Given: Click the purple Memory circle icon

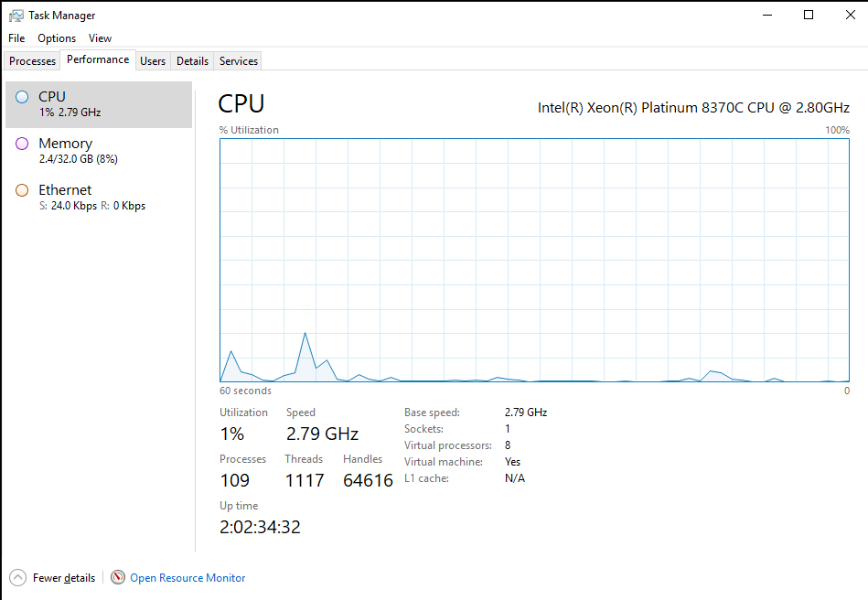Looking at the screenshot, I should [22, 144].
